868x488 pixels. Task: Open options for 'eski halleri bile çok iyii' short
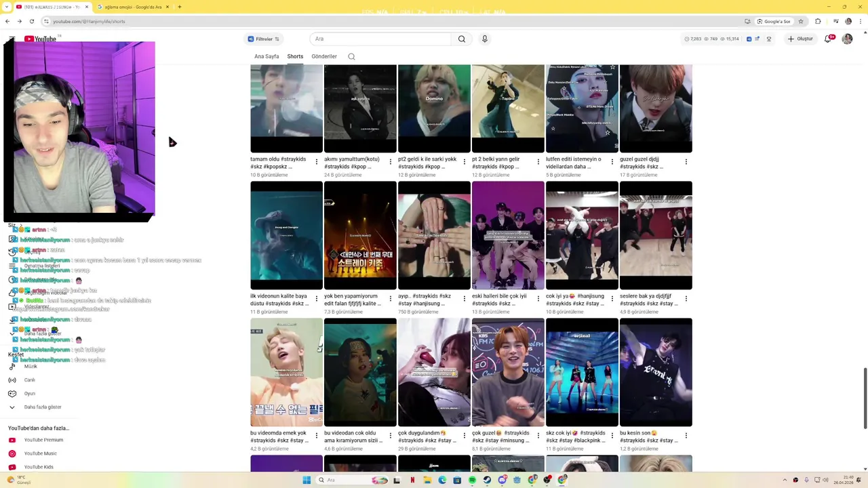coord(538,299)
